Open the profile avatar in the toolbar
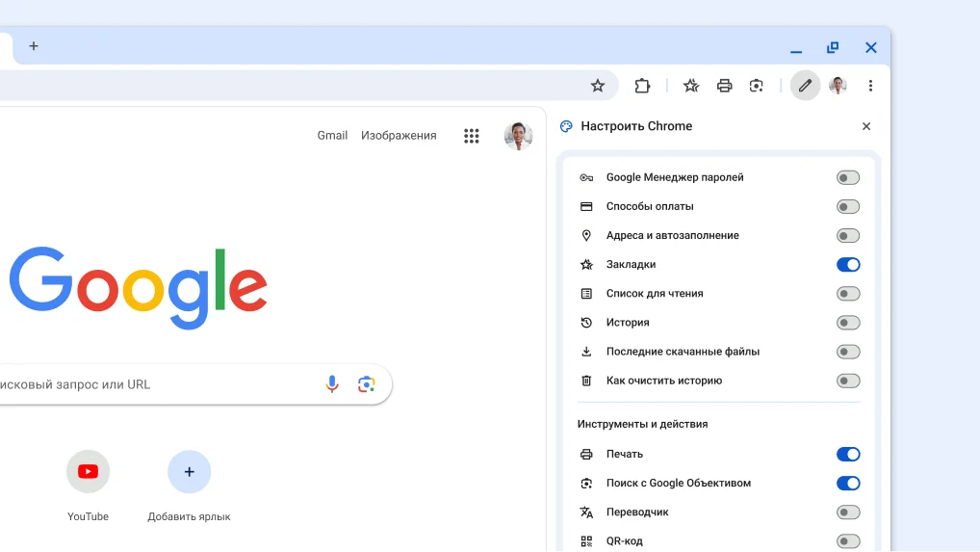Viewport: 980px width, 552px height. coord(838,86)
